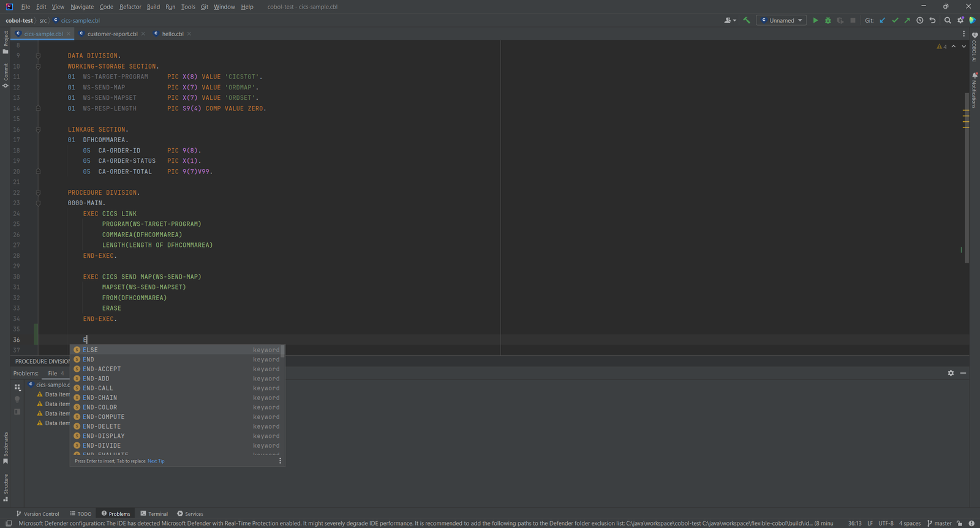Open the Version Control tool window button
The width and height of the screenshot is (980, 528).
tap(37, 514)
